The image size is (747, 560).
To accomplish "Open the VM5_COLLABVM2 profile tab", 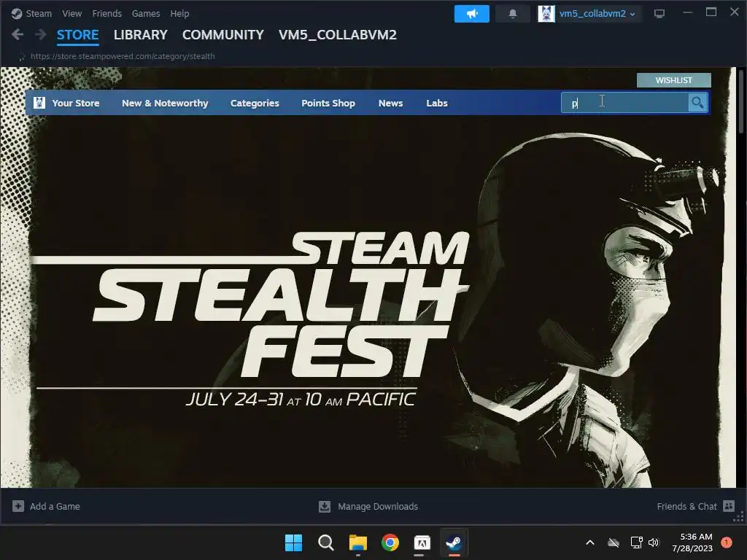I will [337, 35].
